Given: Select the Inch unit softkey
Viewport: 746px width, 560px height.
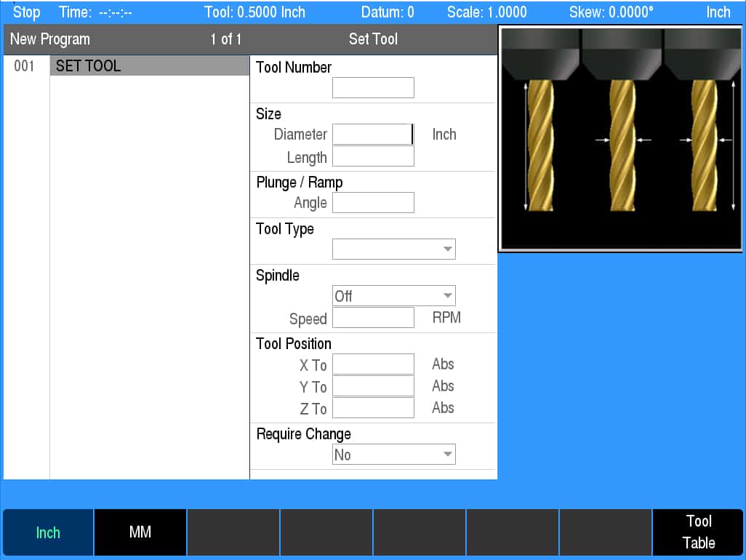Looking at the screenshot, I should coord(48,532).
